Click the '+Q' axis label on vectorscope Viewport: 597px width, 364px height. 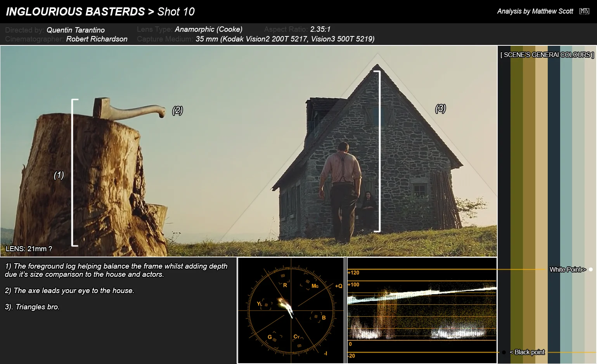(x=339, y=286)
